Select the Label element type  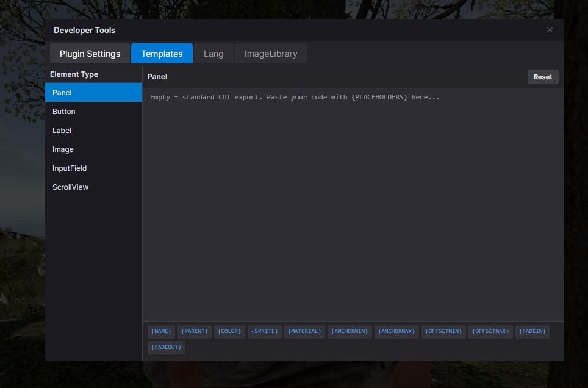pos(62,130)
